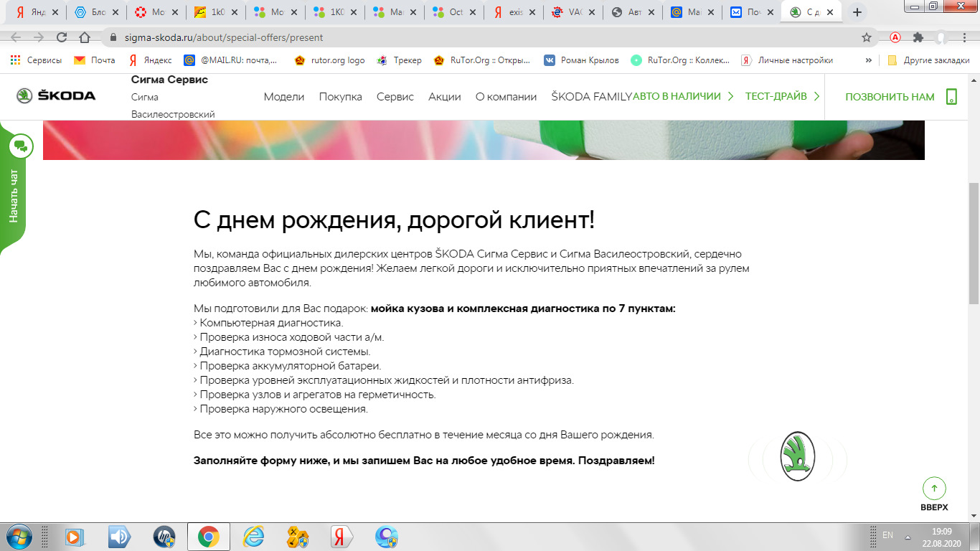Launch the media player from the taskbar
Image resolution: width=980 pixels, height=551 pixels.
click(x=74, y=537)
